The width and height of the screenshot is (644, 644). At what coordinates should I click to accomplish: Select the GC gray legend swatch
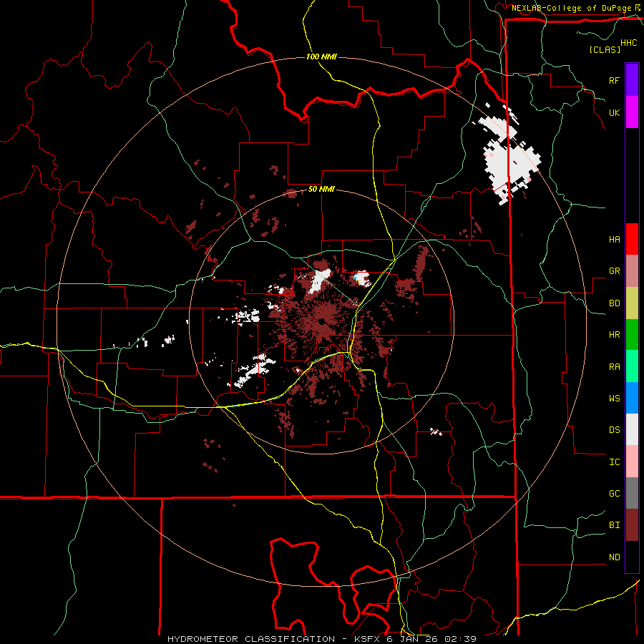point(632,493)
